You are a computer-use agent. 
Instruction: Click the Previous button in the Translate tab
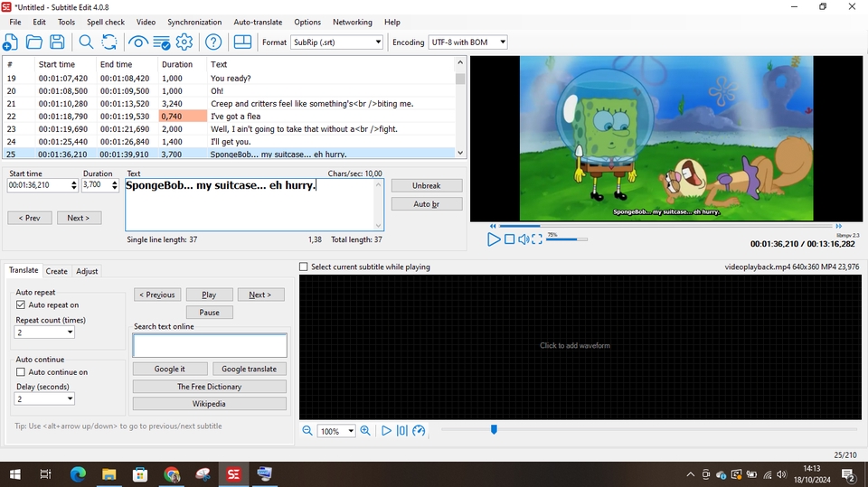157,295
